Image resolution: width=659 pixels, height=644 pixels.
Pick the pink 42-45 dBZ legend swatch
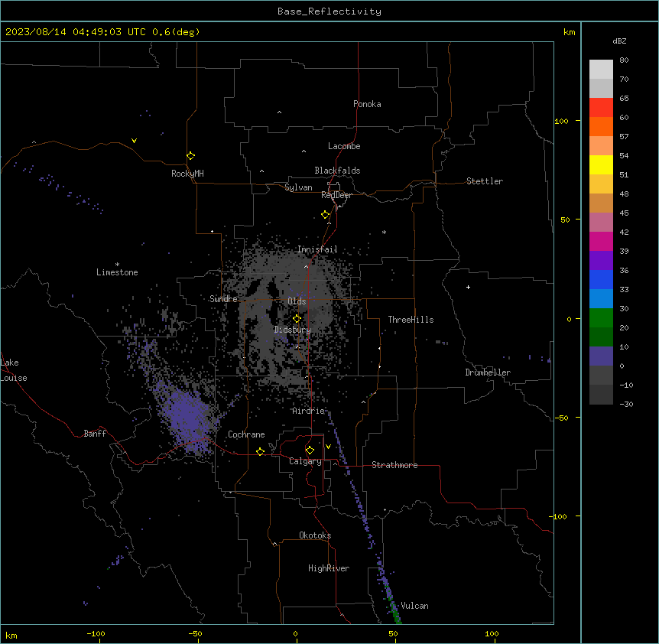pos(601,222)
